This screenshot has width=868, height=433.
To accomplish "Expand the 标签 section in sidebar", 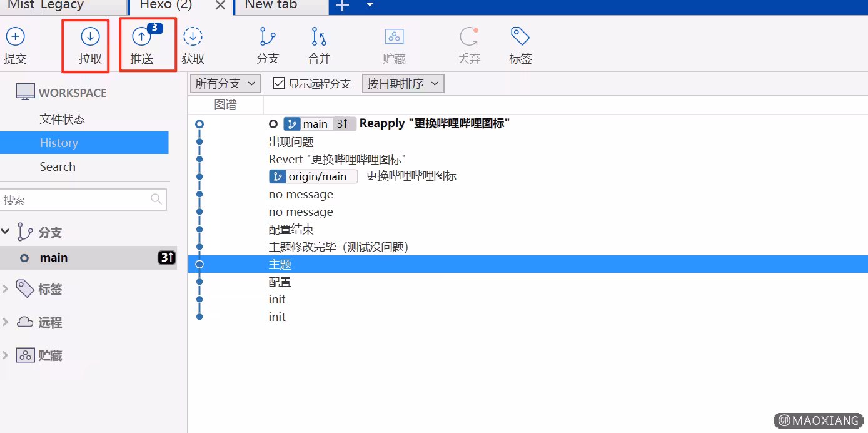I will 6,289.
